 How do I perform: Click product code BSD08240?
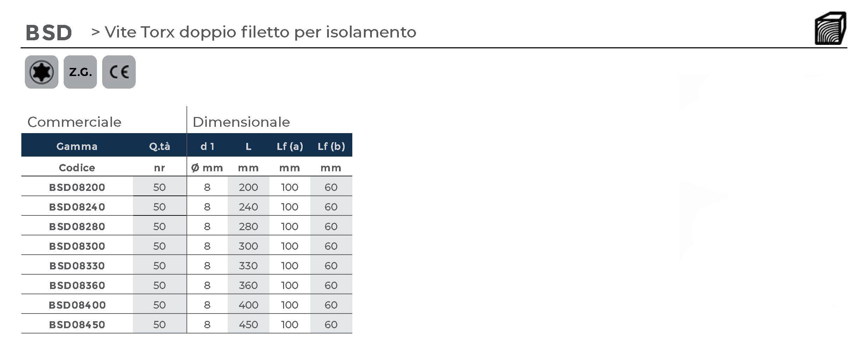click(77, 207)
